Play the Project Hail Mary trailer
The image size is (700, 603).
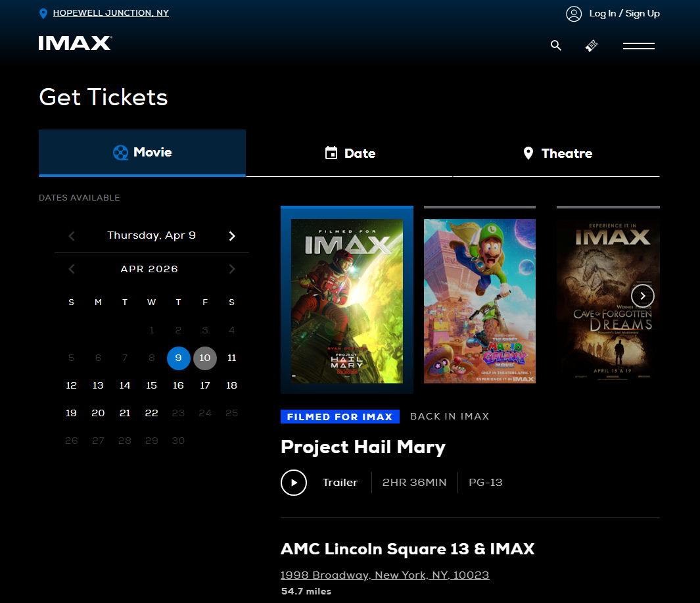[294, 483]
